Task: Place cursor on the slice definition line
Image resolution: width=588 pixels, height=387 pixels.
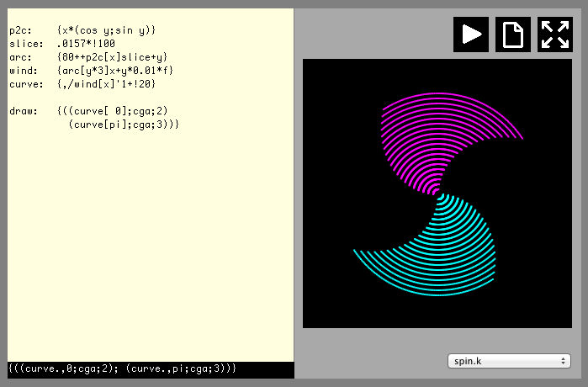Action: click(x=62, y=44)
